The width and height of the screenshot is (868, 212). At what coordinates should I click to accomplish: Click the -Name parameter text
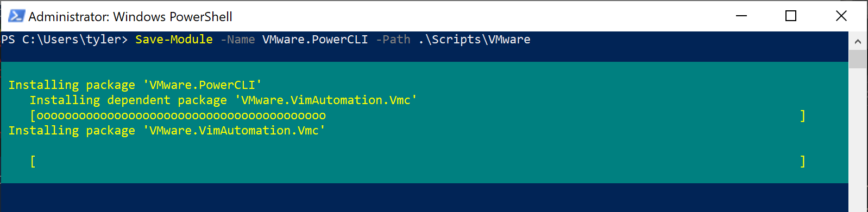[237, 39]
